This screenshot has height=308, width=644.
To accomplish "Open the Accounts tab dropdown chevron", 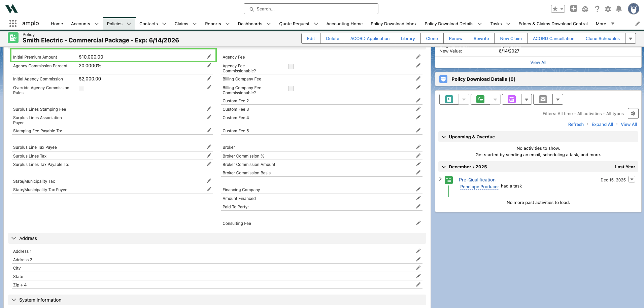I will [x=97, y=24].
